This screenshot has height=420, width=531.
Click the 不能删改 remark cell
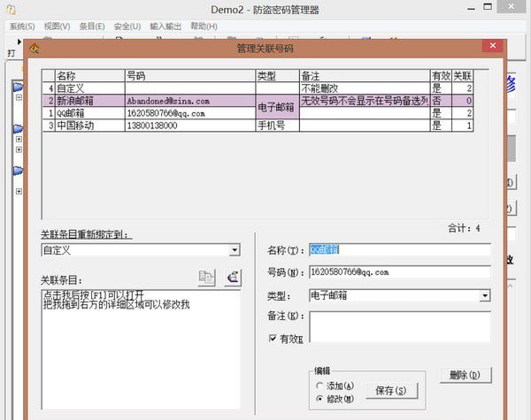coord(365,88)
